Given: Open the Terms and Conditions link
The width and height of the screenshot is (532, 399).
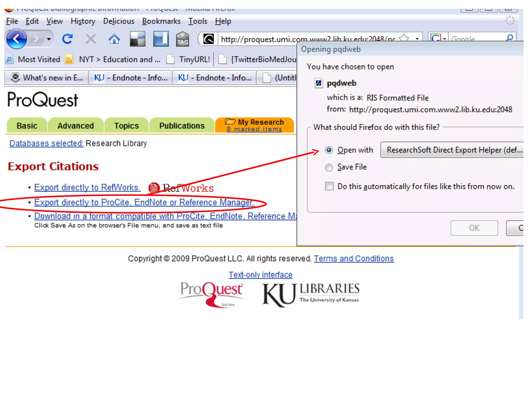Looking at the screenshot, I should 354,259.
